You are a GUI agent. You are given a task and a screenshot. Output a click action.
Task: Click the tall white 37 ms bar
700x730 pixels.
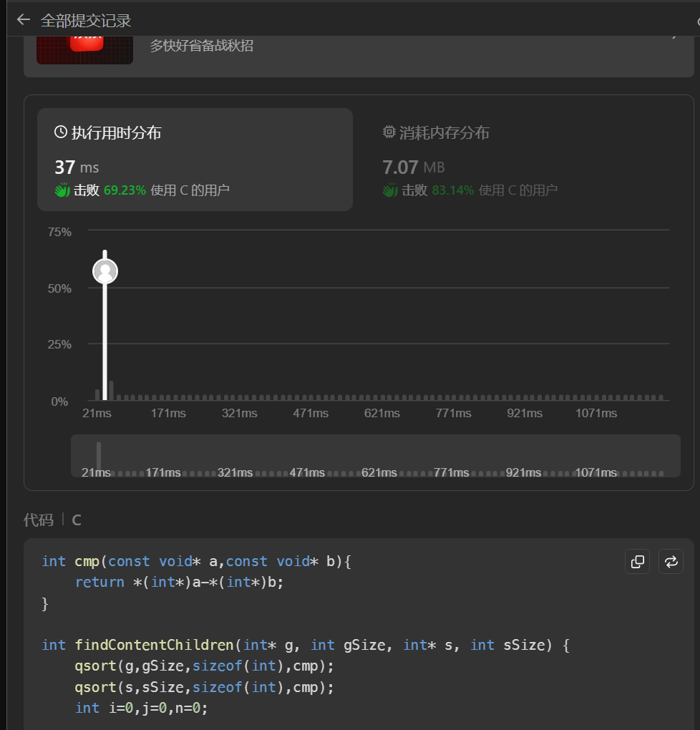[105, 336]
